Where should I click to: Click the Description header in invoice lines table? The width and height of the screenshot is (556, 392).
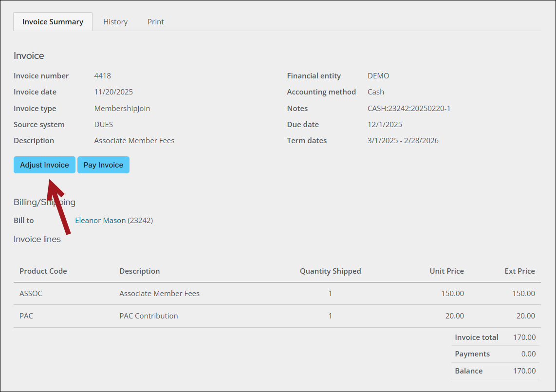coord(139,271)
